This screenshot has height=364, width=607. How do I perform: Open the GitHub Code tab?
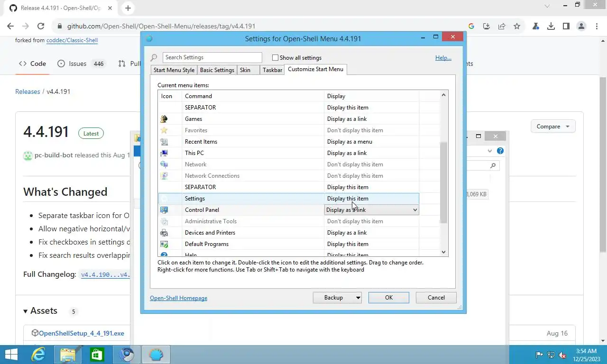tap(32, 64)
